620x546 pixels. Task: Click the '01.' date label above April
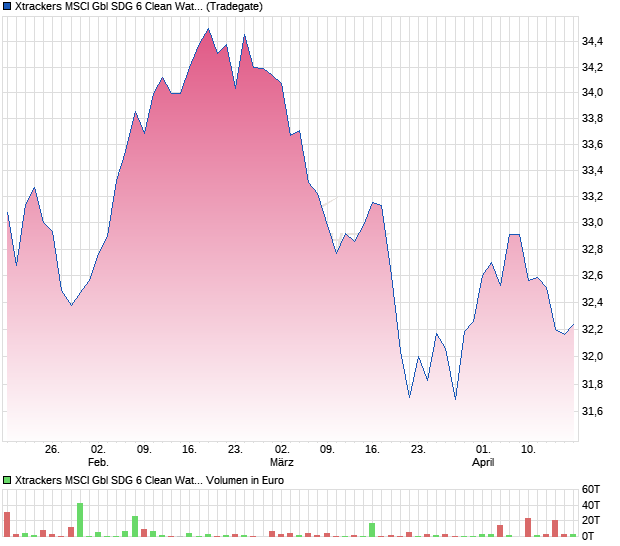click(483, 450)
